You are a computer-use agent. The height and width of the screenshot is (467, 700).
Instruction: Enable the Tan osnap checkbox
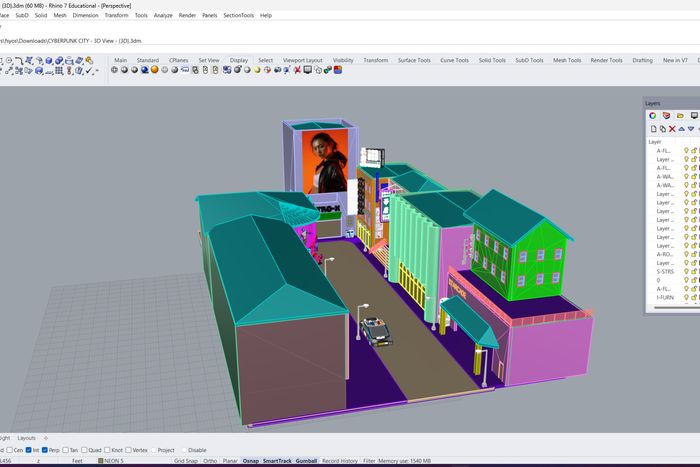click(64, 450)
